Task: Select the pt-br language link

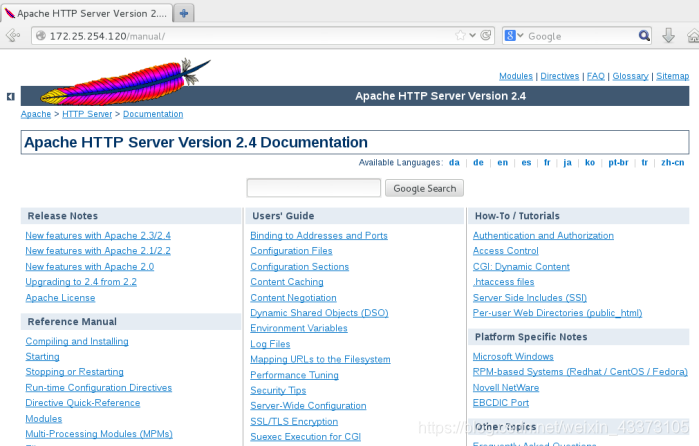Action: (618, 162)
